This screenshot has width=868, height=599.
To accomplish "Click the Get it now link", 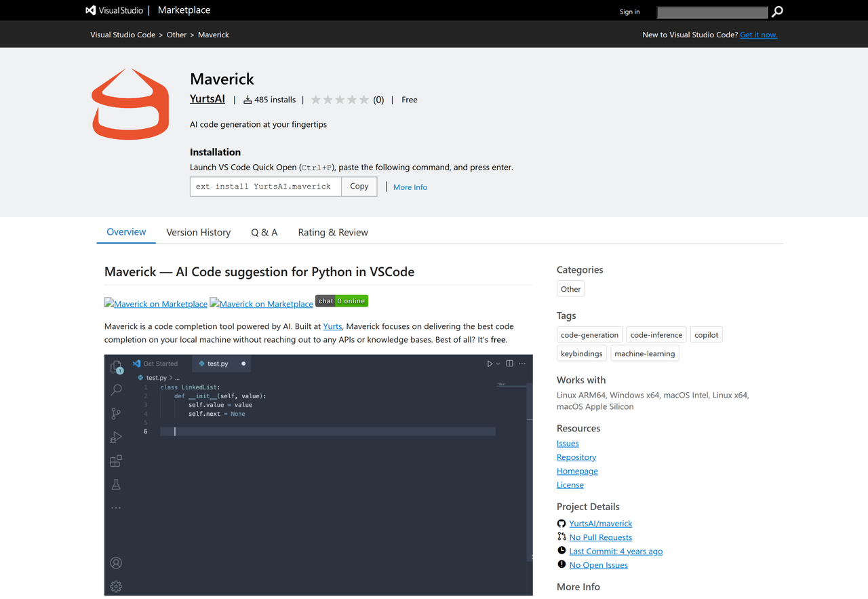I will coord(759,35).
